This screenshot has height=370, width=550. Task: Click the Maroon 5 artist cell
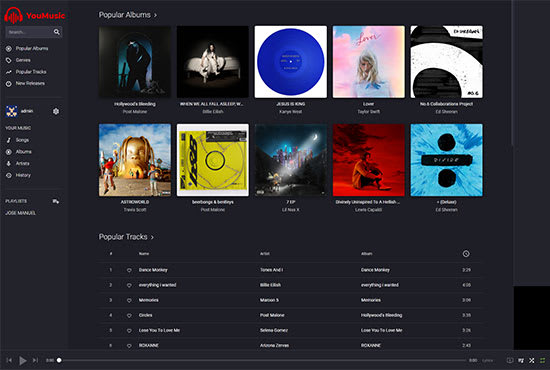pos(269,300)
